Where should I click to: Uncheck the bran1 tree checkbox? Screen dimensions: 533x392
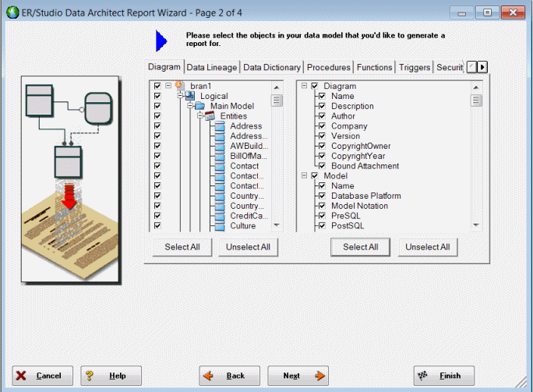click(157, 86)
